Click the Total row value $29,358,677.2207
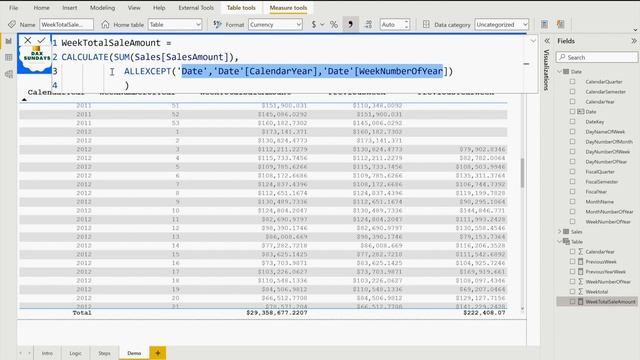Screen dimensions: 640x360 (x=277, y=313)
